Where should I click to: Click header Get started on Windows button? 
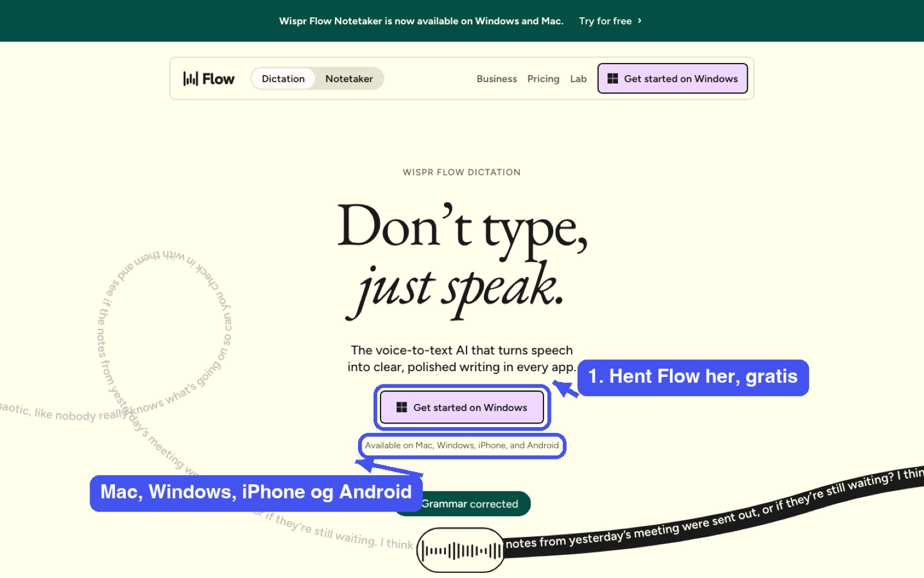click(x=672, y=79)
